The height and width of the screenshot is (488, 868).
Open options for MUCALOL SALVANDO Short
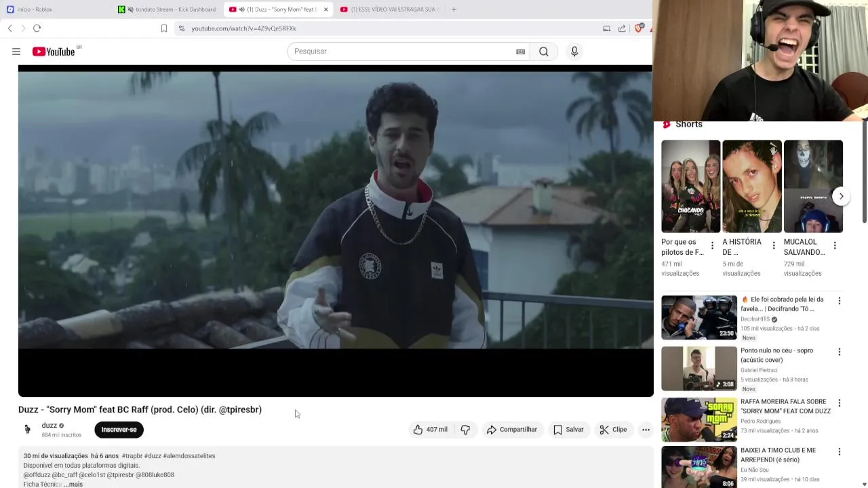[x=835, y=246]
